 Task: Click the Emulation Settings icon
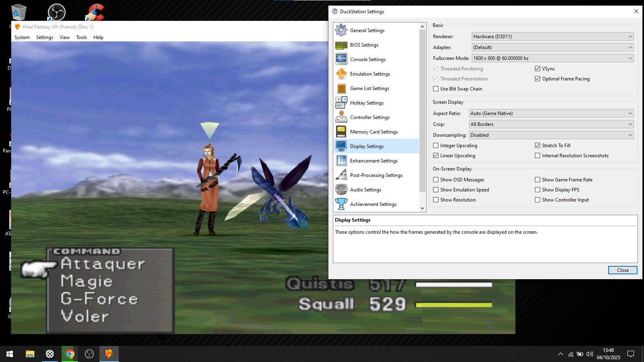341,74
